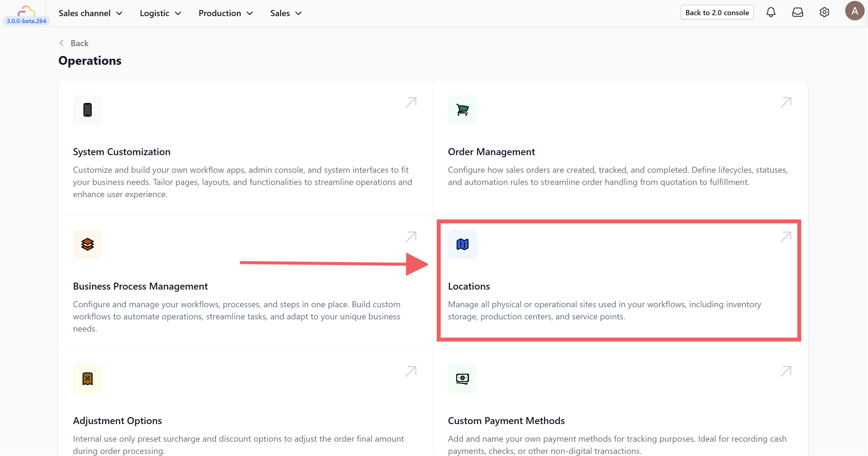Click the Custom Payment Methods cash icon
The width and height of the screenshot is (868, 456).
(x=462, y=378)
